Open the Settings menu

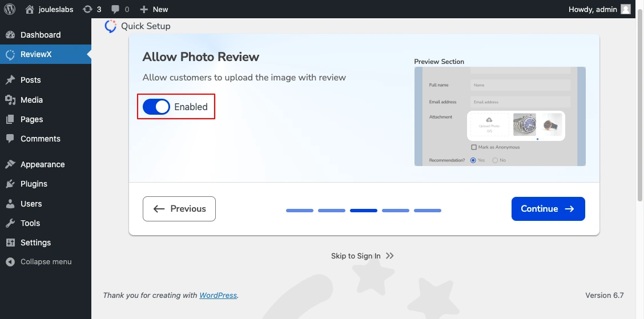46,243
